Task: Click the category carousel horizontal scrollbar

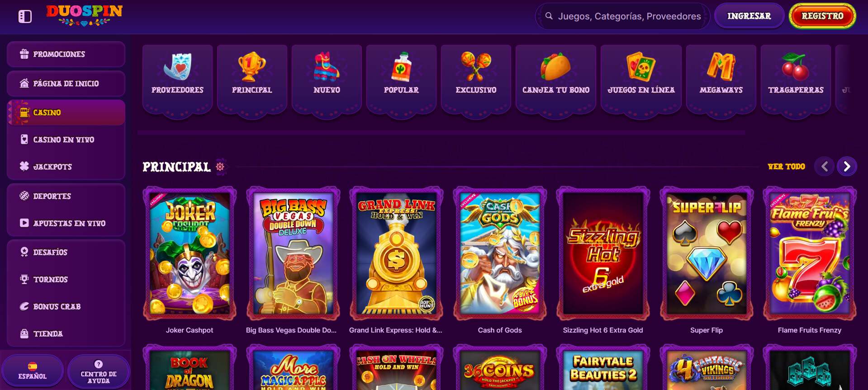Action: click(x=441, y=133)
